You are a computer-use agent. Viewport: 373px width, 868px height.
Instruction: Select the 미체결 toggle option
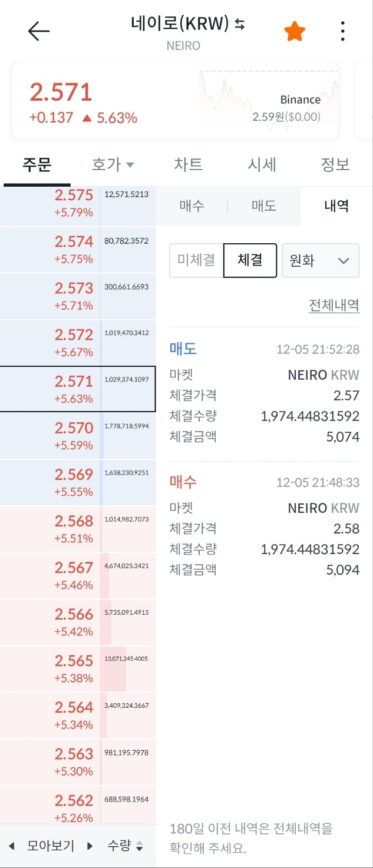[x=196, y=260]
